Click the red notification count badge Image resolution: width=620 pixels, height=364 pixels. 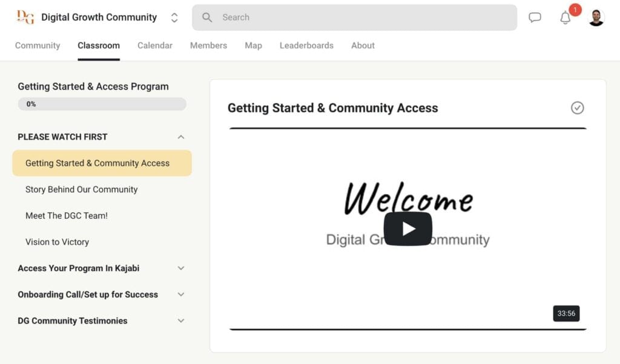tap(575, 10)
